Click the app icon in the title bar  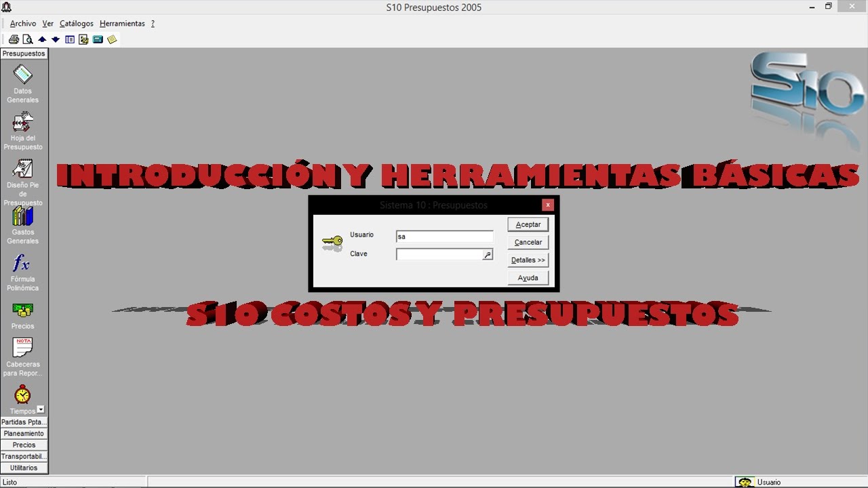coord(6,7)
